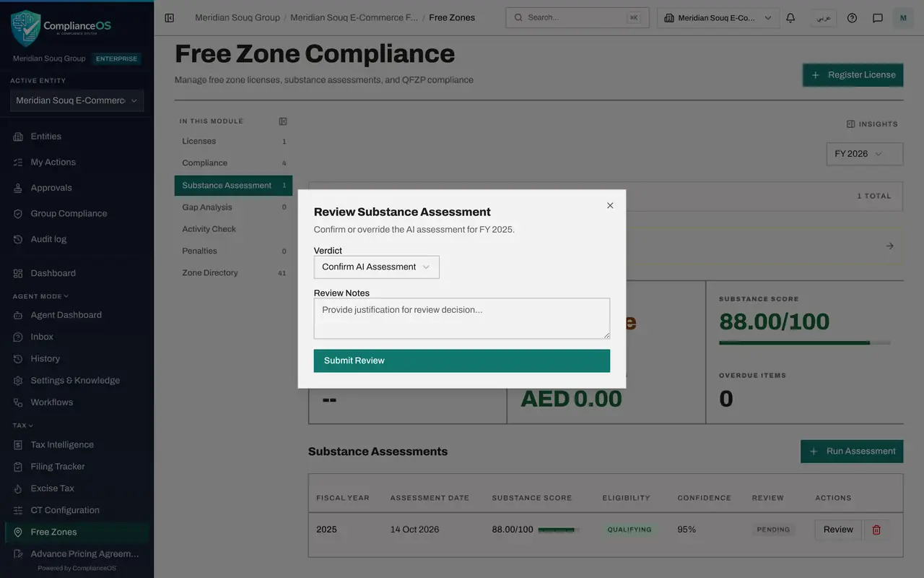The width and height of the screenshot is (924, 578).
Task: Select Gap Analysis module item
Action: 233,207
